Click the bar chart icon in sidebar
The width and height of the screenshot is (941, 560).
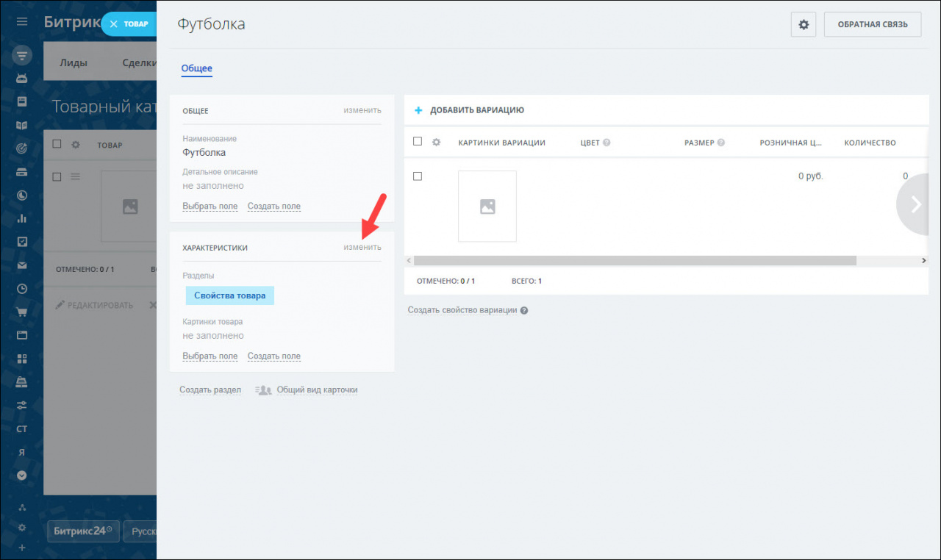pos(22,218)
